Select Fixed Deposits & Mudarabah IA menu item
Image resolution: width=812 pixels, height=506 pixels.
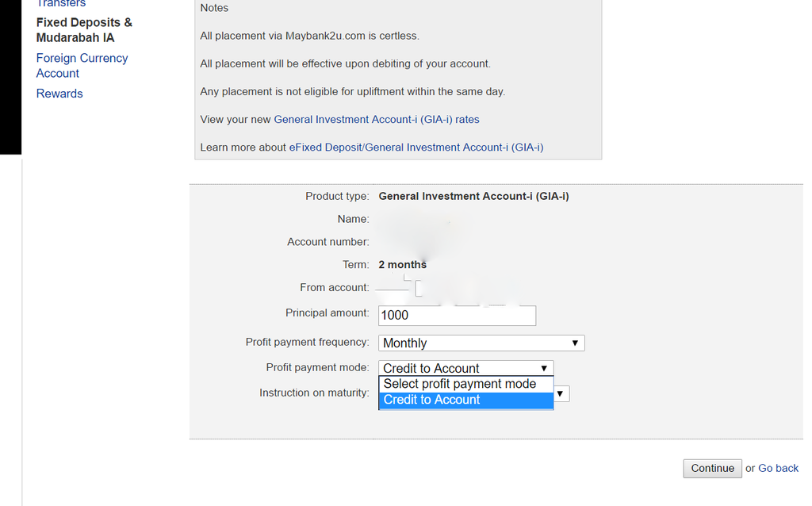pyautogui.click(x=84, y=30)
